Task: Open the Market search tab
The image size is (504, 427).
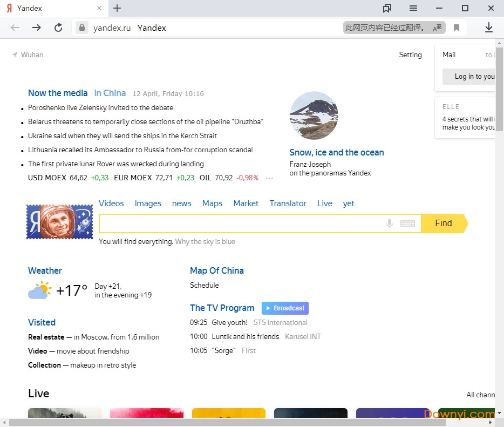Action: pos(246,204)
